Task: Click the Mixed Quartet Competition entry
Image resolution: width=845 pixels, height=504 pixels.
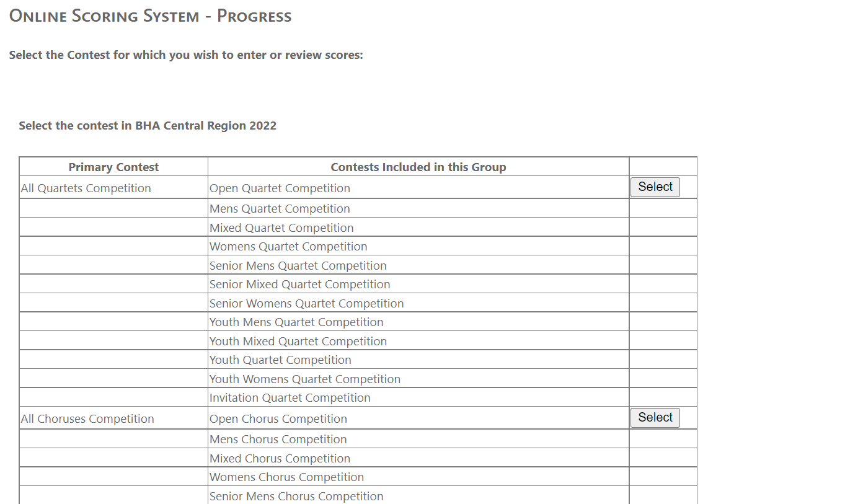Action: point(281,228)
